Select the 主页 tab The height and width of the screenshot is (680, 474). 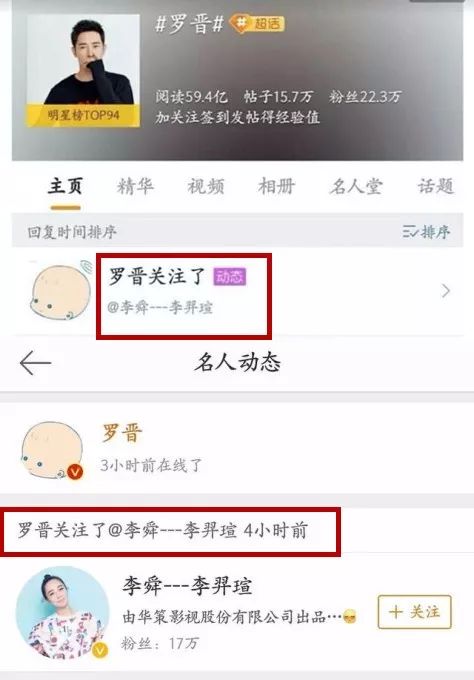coord(65,186)
